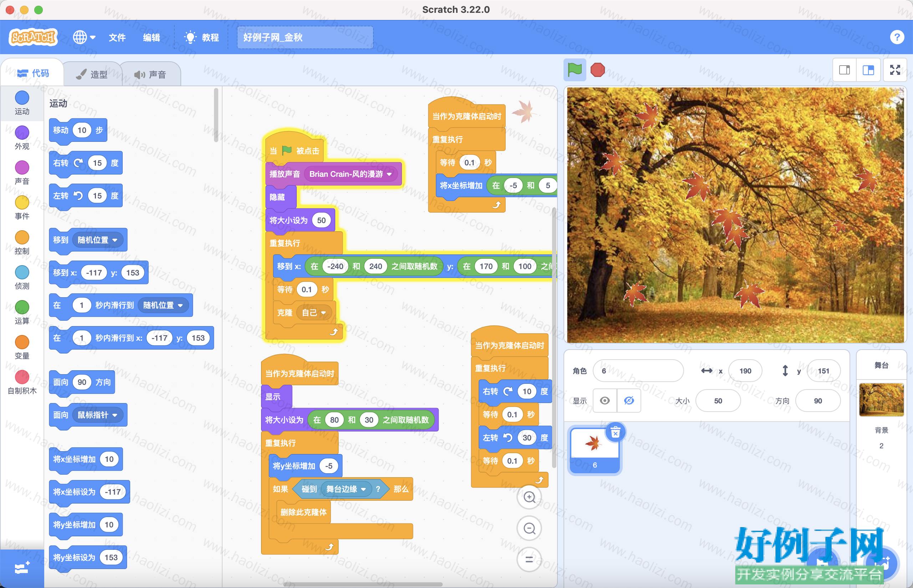913x588 pixels.
Task: Select the 控制 control category circle
Action: pyautogui.click(x=22, y=237)
